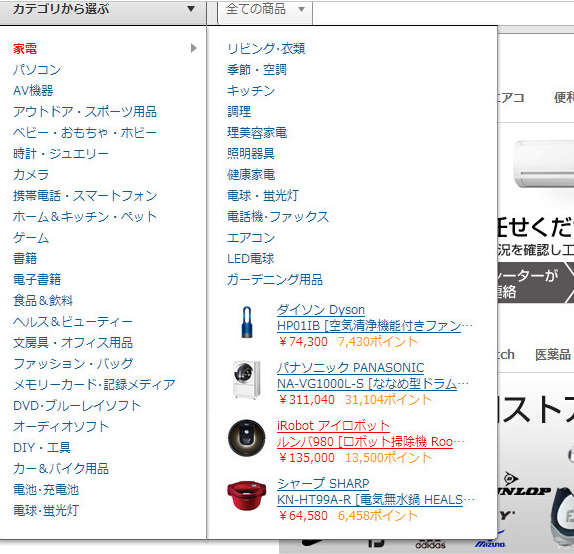Select オーディオソフト category
This screenshot has height=554, width=574.
(x=61, y=426)
